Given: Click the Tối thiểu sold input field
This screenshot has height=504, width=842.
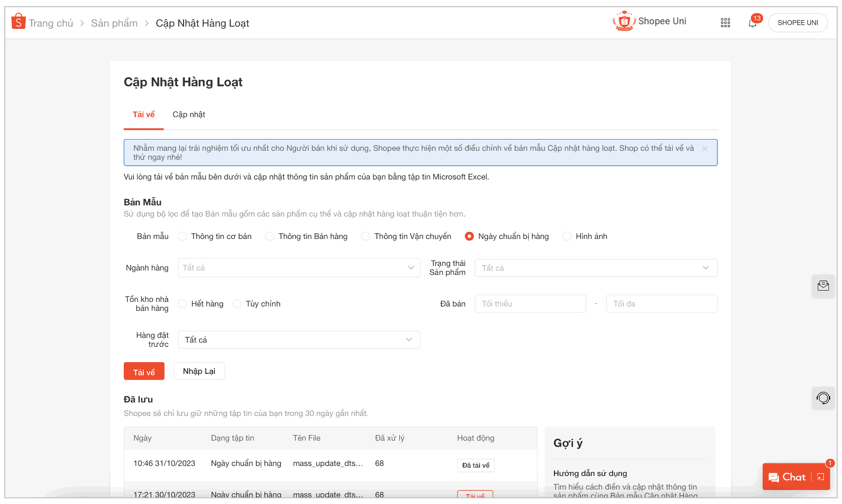Looking at the screenshot, I should [x=530, y=304].
